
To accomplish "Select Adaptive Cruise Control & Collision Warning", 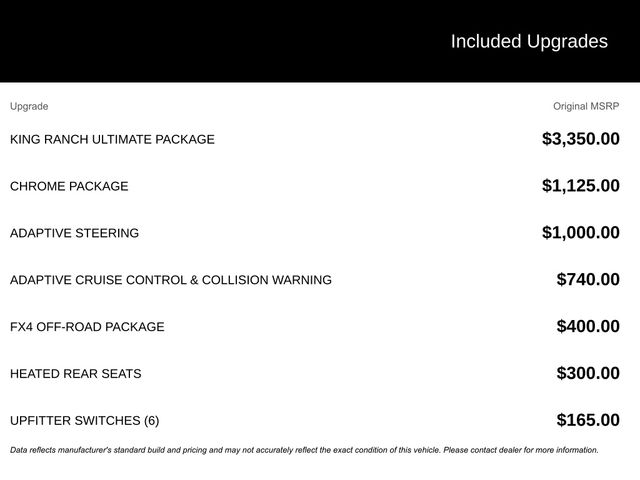I will point(171,280).
